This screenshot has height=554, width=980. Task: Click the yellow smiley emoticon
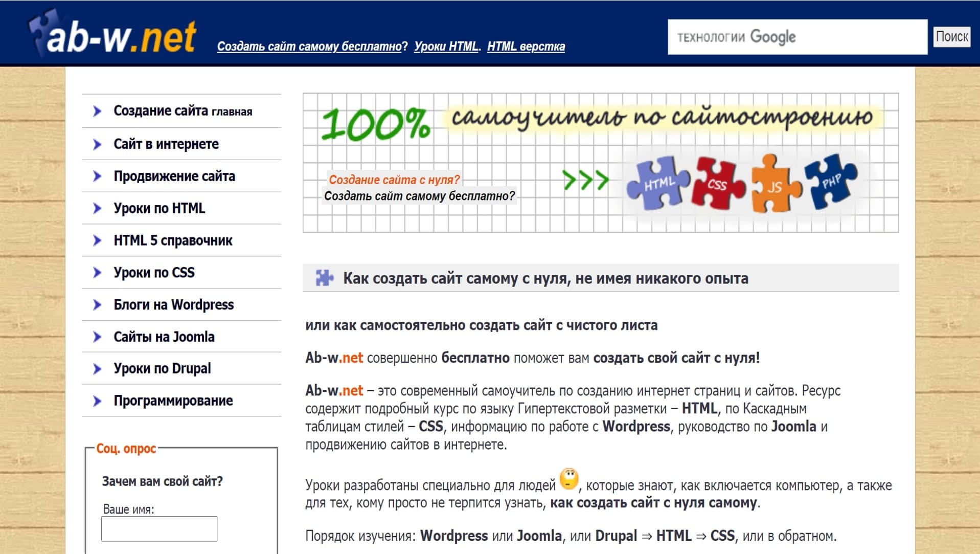569,479
